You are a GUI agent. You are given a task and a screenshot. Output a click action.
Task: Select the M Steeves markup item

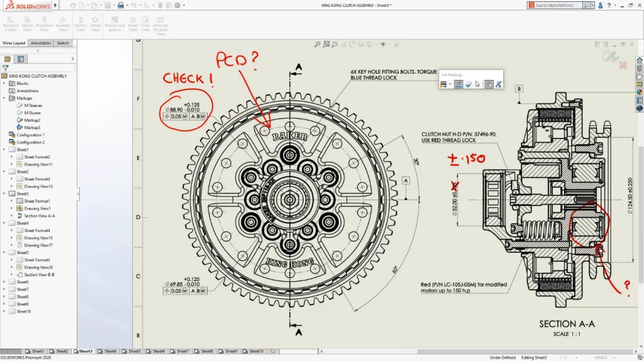33,106
